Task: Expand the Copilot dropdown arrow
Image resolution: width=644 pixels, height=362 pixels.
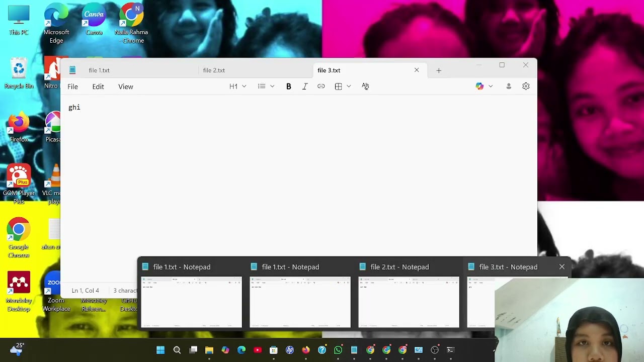Action: click(x=491, y=86)
